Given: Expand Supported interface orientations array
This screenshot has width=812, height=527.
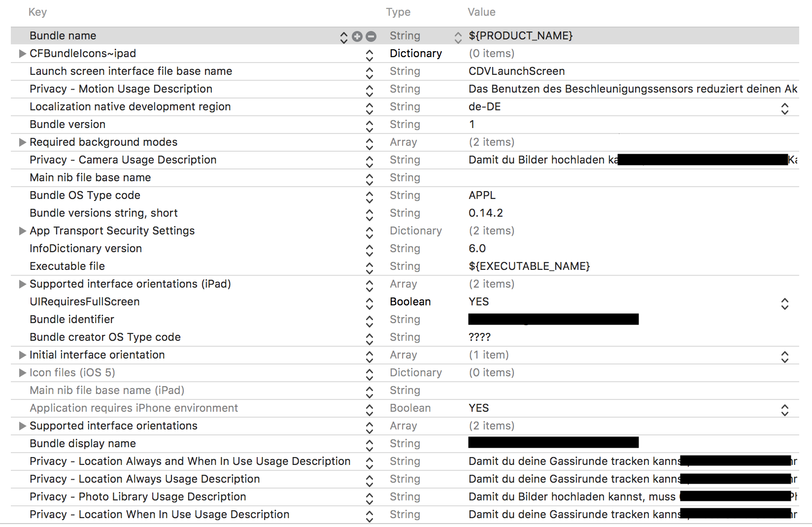Looking at the screenshot, I should click(22, 426).
